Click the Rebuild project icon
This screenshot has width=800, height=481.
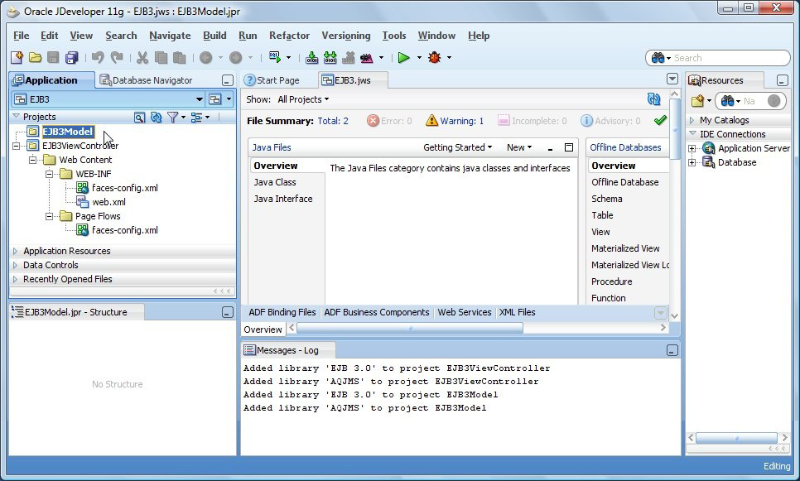coord(330,58)
